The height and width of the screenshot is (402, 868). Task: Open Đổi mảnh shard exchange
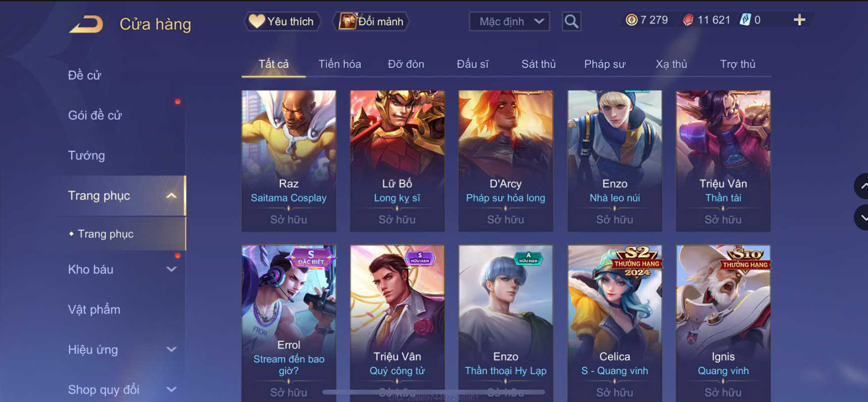pyautogui.click(x=371, y=21)
